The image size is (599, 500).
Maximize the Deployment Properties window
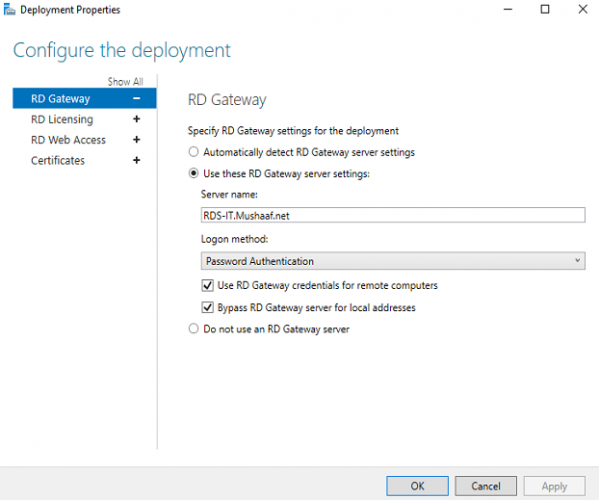click(545, 9)
